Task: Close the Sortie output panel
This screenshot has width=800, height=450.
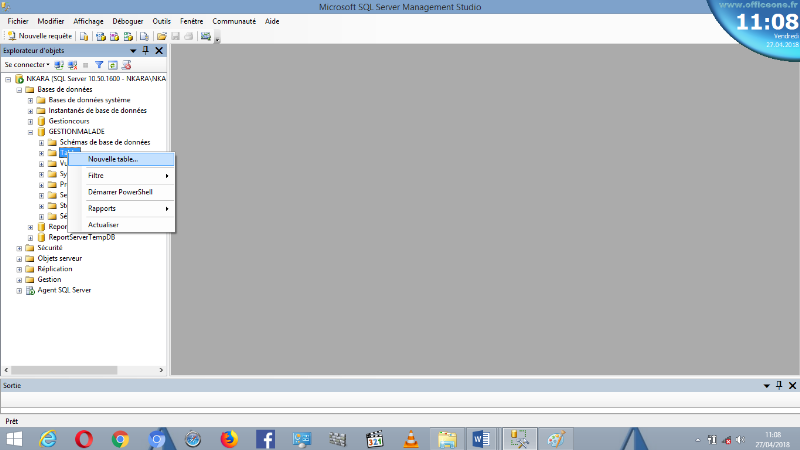Action: [x=792, y=386]
